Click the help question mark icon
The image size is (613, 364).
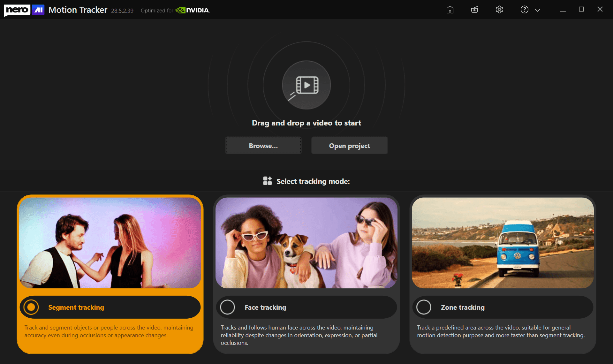coord(524,10)
